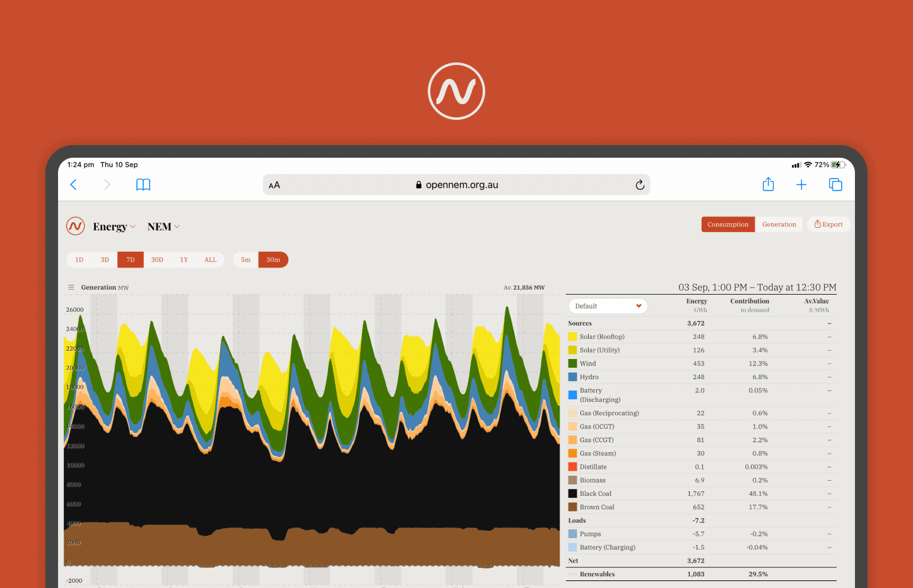Toggle the Hydro colour swatch

click(573, 377)
